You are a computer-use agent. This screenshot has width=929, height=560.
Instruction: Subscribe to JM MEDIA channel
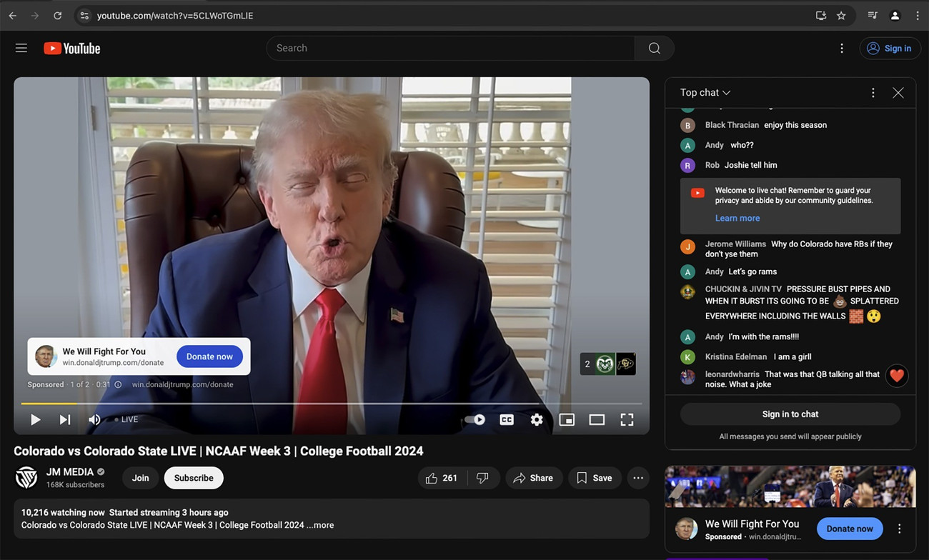tap(194, 478)
